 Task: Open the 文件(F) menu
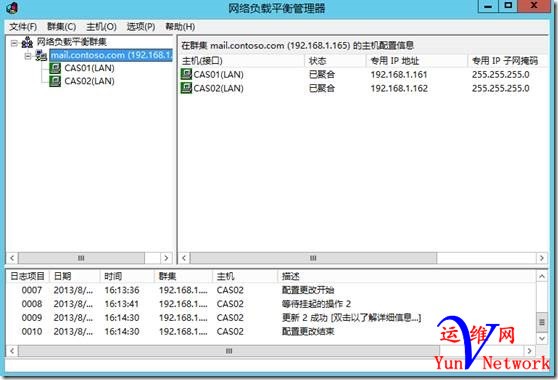click(23, 27)
